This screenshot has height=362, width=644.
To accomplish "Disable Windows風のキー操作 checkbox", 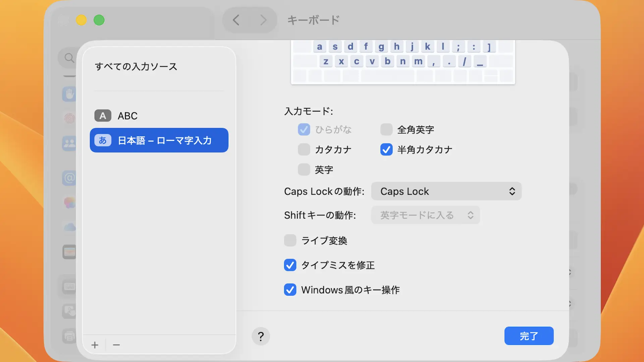I will pos(290,290).
